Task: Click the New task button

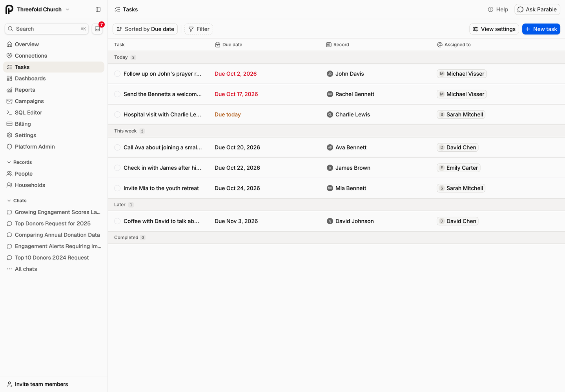Action: 541,29
